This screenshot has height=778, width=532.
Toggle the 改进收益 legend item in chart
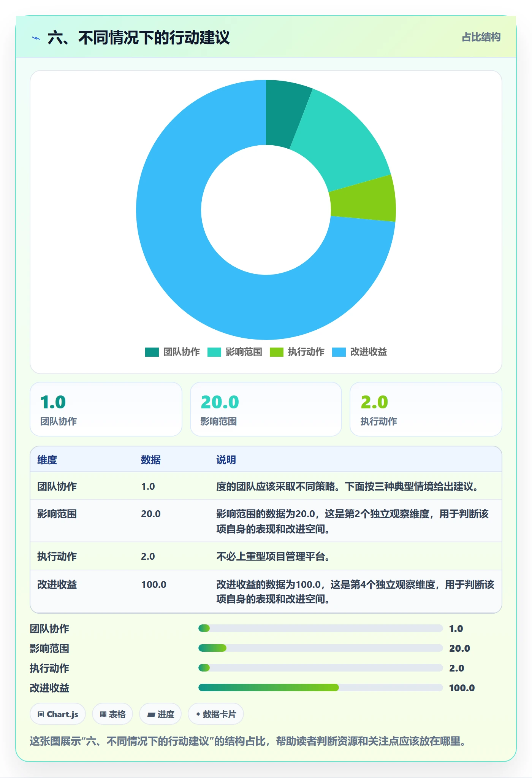tap(359, 352)
